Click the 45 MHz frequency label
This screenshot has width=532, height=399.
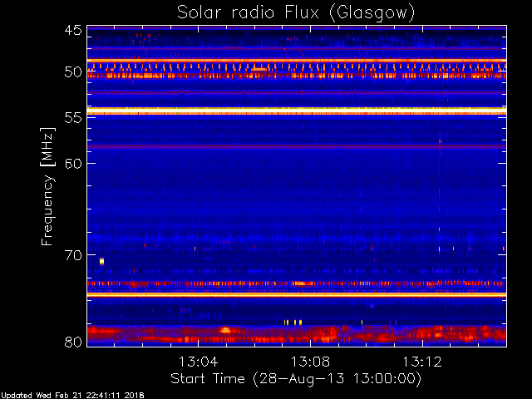click(73, 31)
